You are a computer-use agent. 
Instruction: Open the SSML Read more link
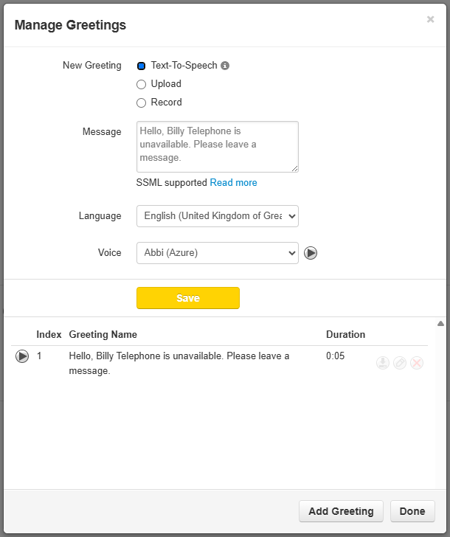coord(234,183)
